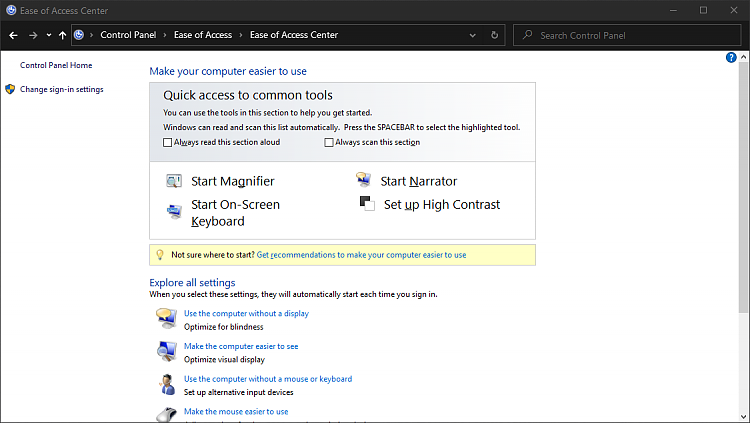This screenshot has height=423, width=750.
Task: Open Get recommendations link
Action: click(x=361, y=255)
